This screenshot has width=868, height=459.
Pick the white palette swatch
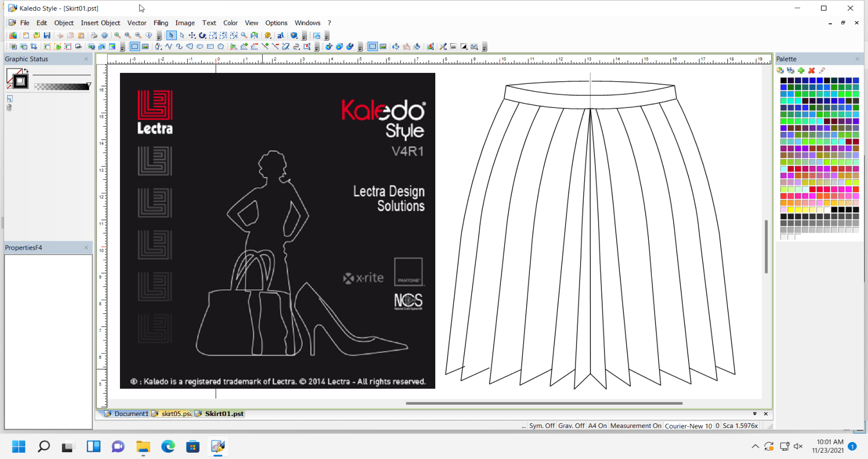coord(828,209)
